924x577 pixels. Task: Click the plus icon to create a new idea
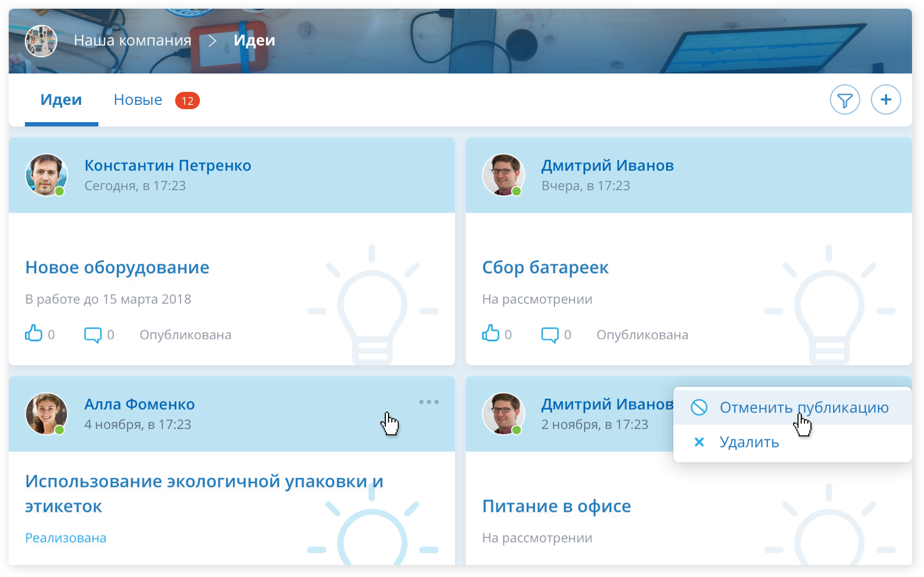coord(886,100)
